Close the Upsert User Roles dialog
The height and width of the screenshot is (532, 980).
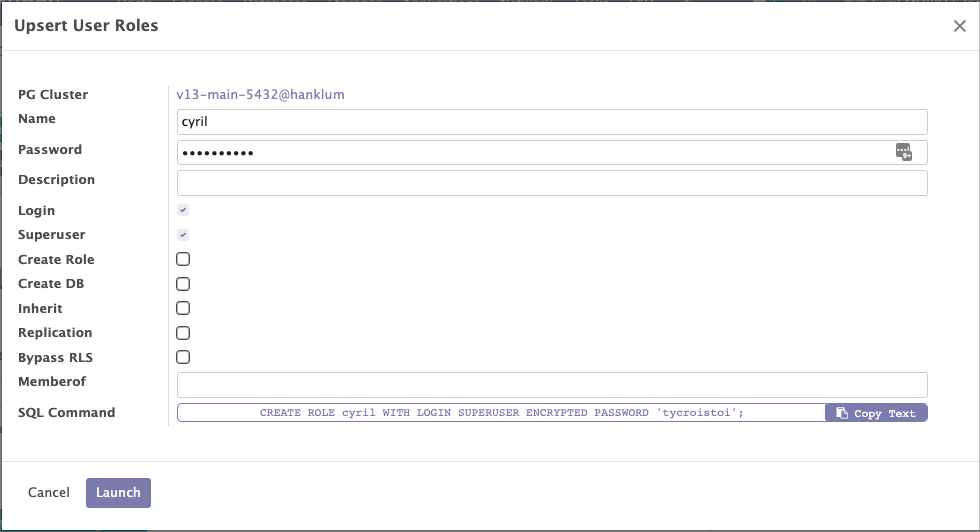tap(959, 27)
